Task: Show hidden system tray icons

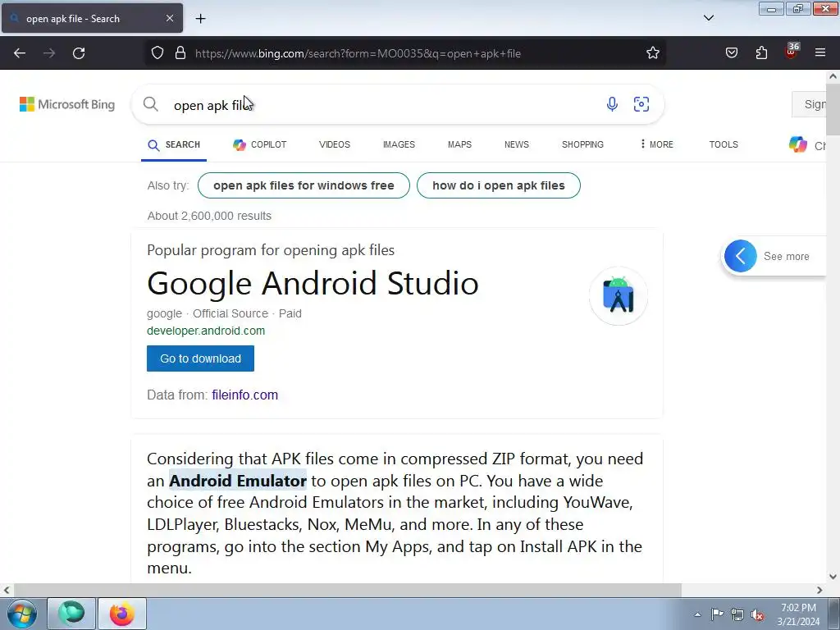Action: tap(697, 614)
